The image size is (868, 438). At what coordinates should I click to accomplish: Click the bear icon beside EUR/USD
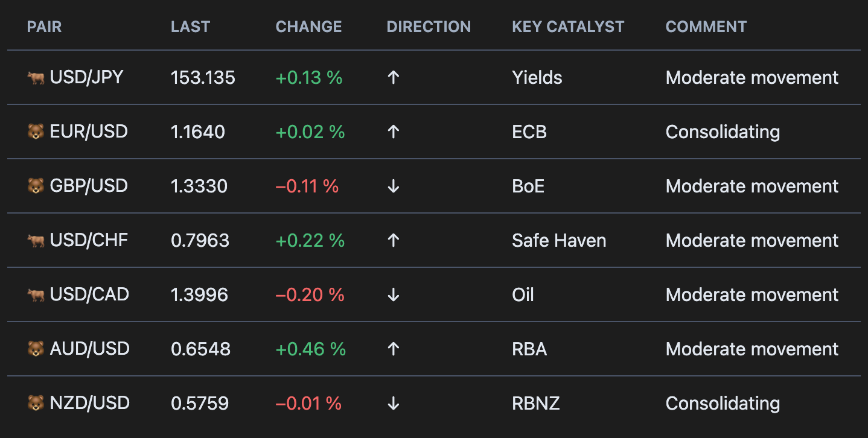click(36, 132)
